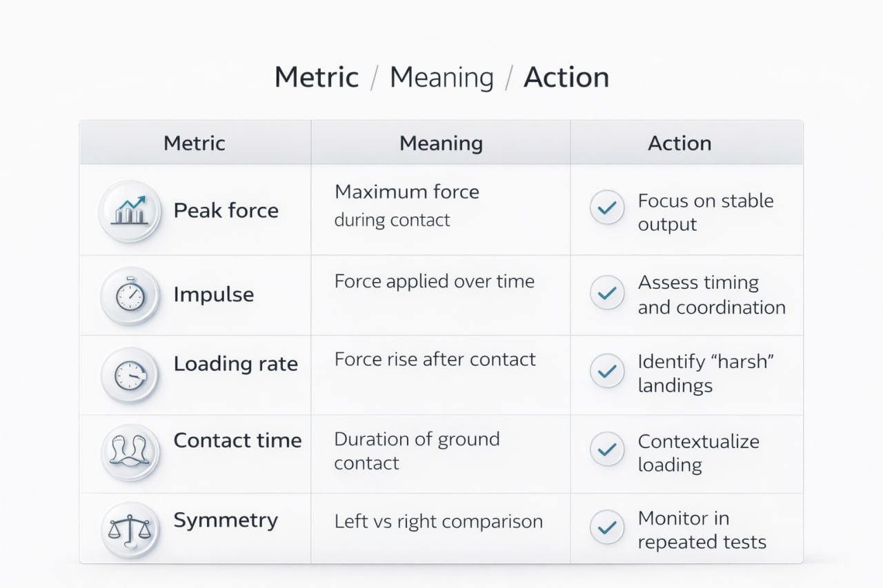
Task: Toggle the Monitor in repeated tests checkmark
Action: pos(607,528)
